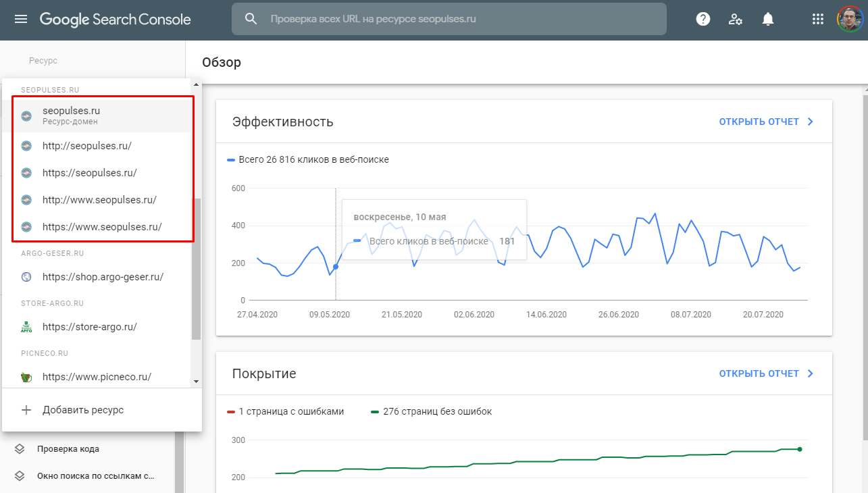This screenshot has width=868, height=493.
Task: Open the account profile avatar
Action: click(850, 19)
